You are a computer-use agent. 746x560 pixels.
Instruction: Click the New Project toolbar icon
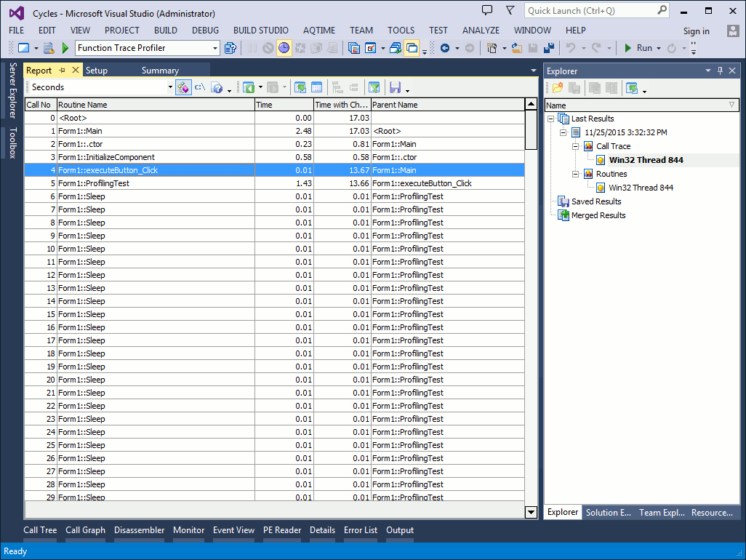[492, 48]
